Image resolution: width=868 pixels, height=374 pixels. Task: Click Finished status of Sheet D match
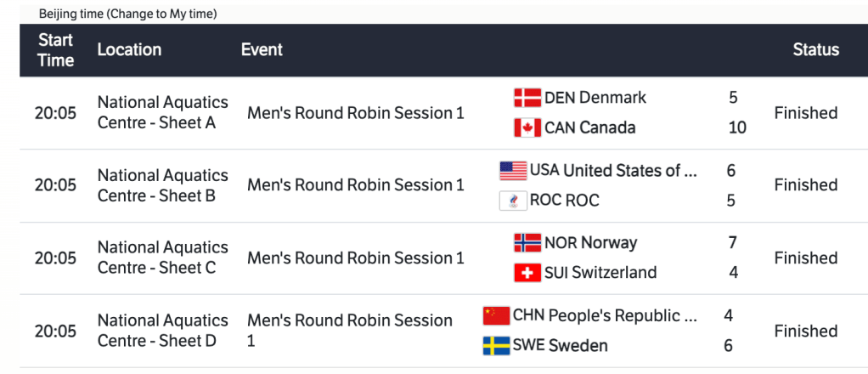coord(805,331)
